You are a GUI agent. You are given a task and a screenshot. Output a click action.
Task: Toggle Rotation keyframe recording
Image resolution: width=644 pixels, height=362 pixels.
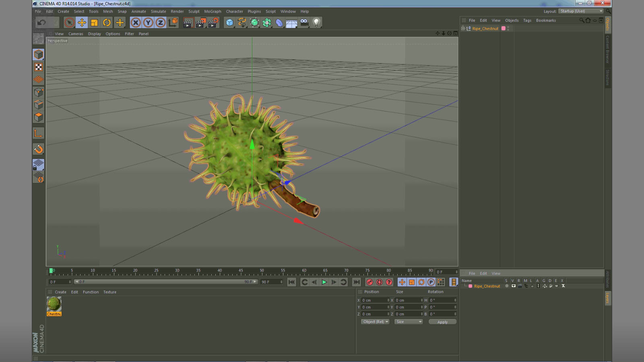pos(421,282)
